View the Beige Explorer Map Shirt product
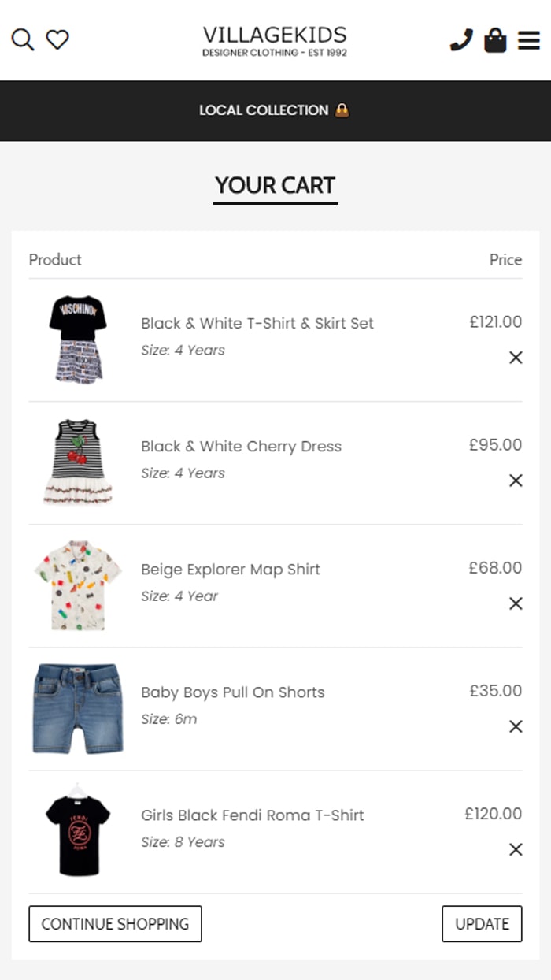 pyautogui.click(x=231, y=570)
